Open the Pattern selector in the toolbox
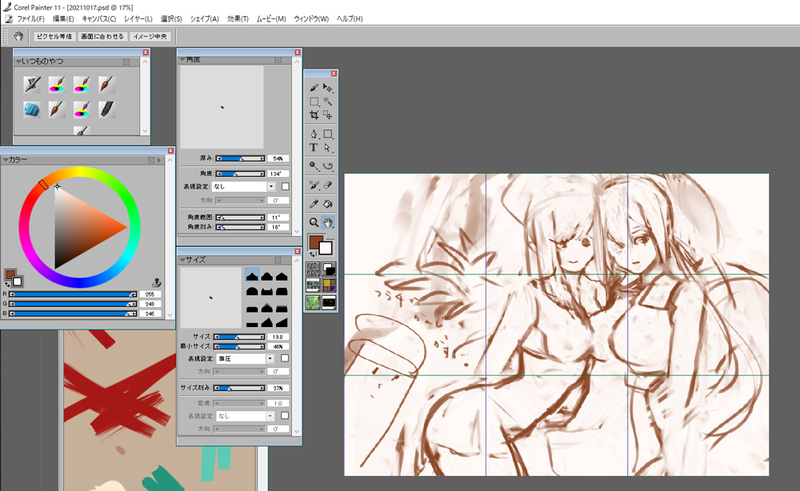 coord(313,286)
